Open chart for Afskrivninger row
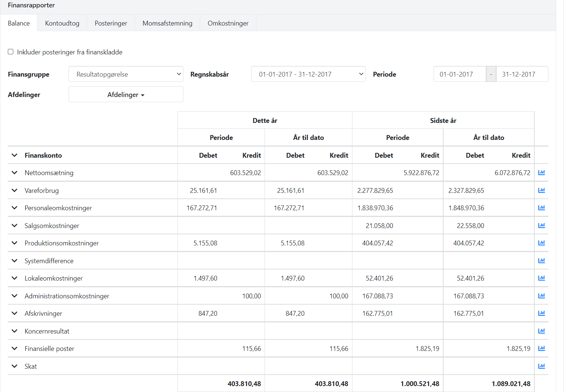This screenshot has width=564, height=392. pos(541,313)
